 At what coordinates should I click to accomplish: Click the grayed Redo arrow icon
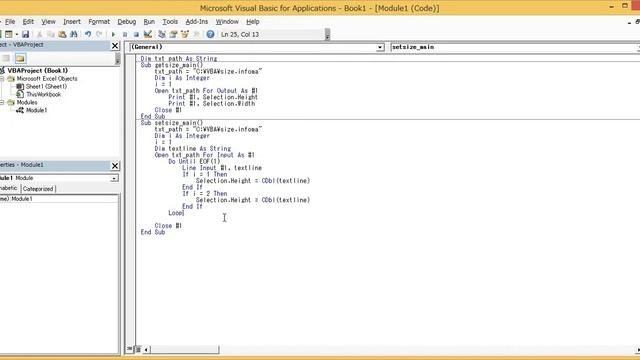[x=99, y=34]
